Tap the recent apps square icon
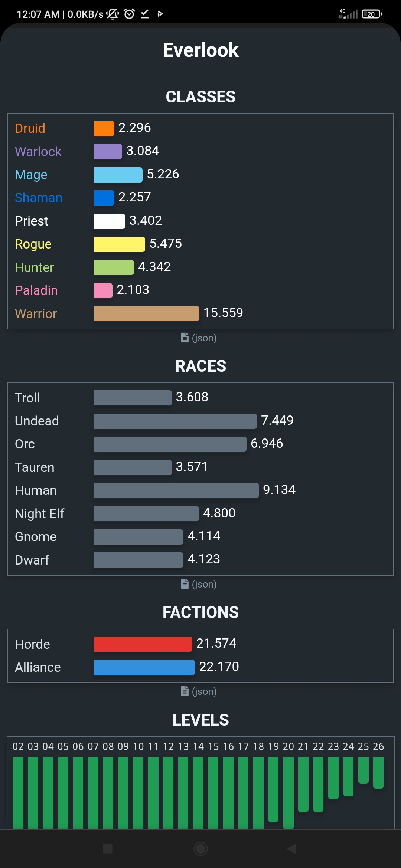 (108, 849)
